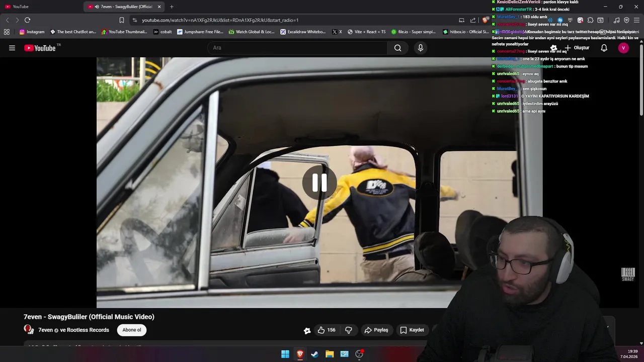Screen dimensions: 644x362
Task: Click Brave browser taskbar icon
Action: coord(300,354)
